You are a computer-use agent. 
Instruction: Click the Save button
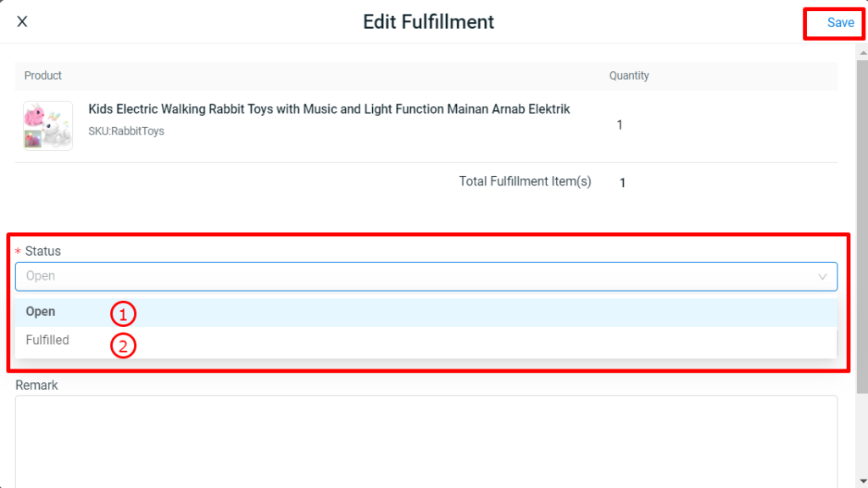click(x=840, y=23)
